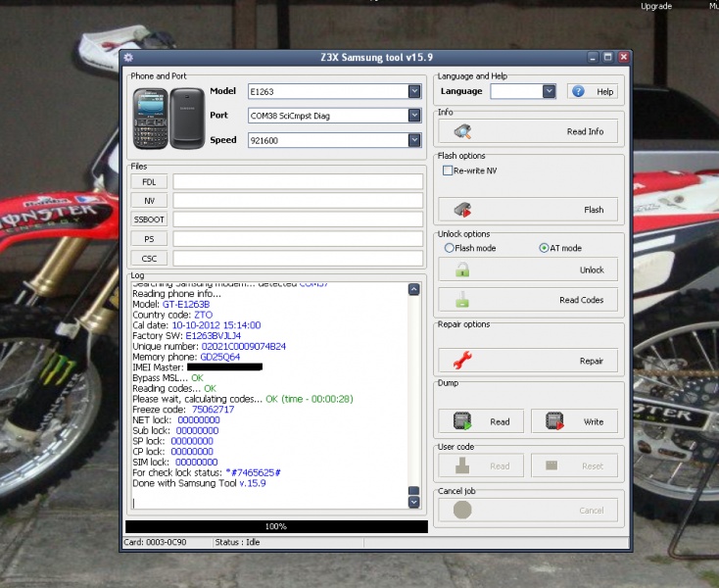
Task: Click the Dump Write chip icon
Action: (x=554, y=421)
